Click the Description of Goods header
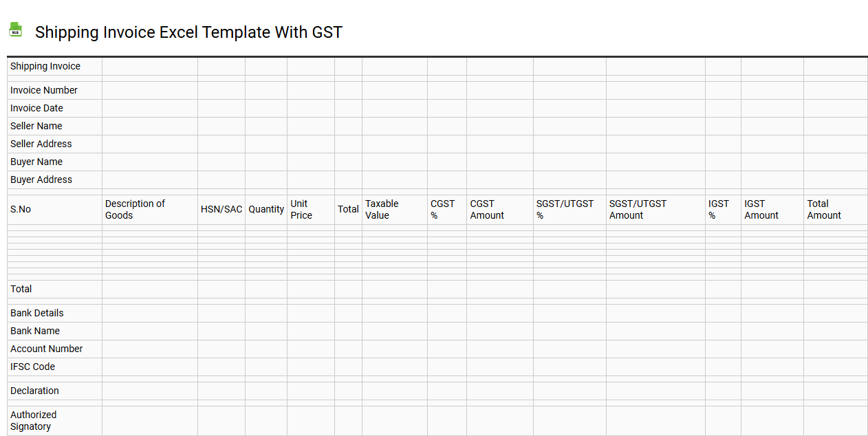This screenshot has height=436, width=868. coord(135,209)
